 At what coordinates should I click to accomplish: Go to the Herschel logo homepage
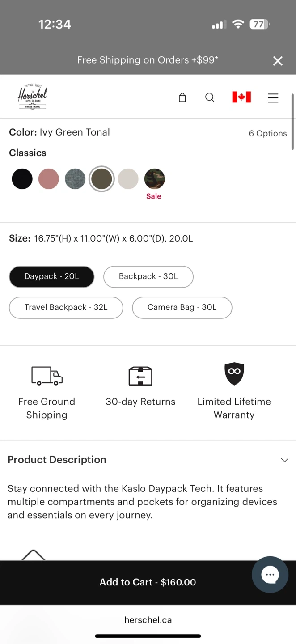coord(33,97)
